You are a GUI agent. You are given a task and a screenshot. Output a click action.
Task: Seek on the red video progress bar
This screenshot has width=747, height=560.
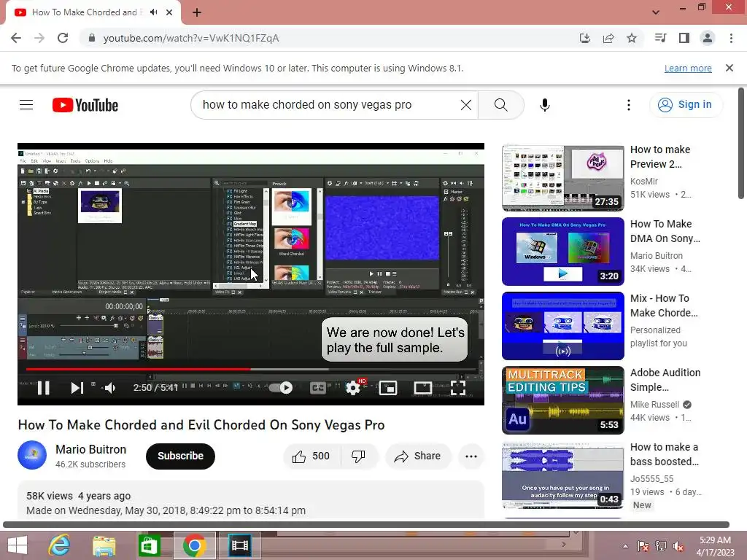[x=251, y=369]
